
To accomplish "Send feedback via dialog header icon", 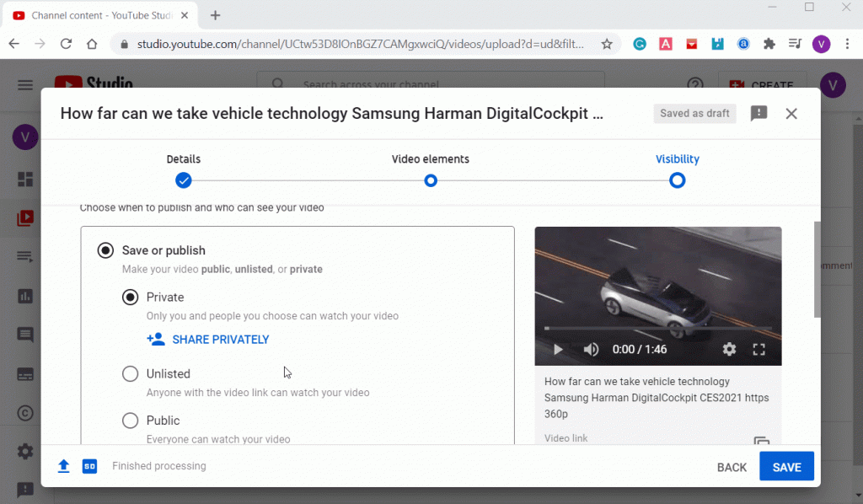I will (x=759, y=113).
